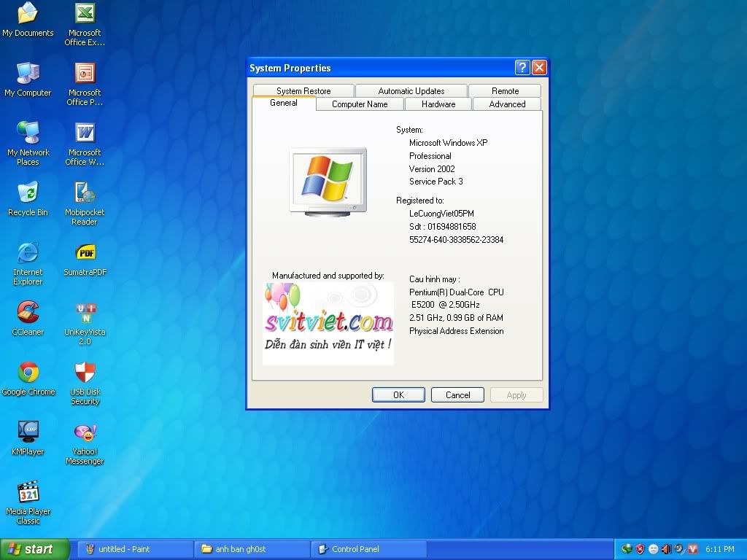The height and width of the screenshot is (560, 747).
Task: Select My Network Places on the desktop
Action: pyautogui.click(x=28, y=144)
